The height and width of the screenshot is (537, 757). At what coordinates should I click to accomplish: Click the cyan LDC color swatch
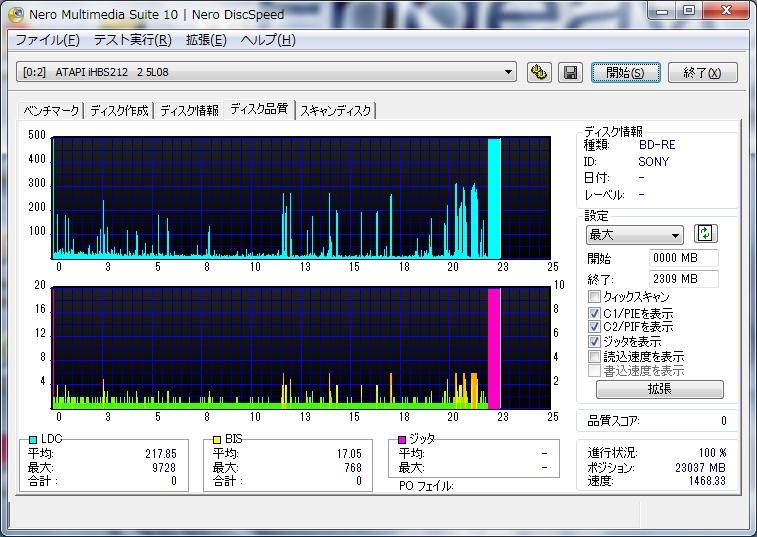pos(33,439)
